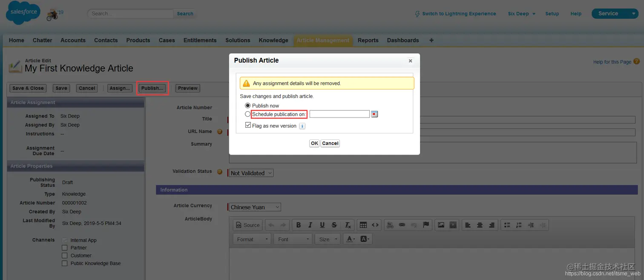Viewport: 644px width, 280px height.
Task: Open the Knowledge tab
Action: coord(273,40)
